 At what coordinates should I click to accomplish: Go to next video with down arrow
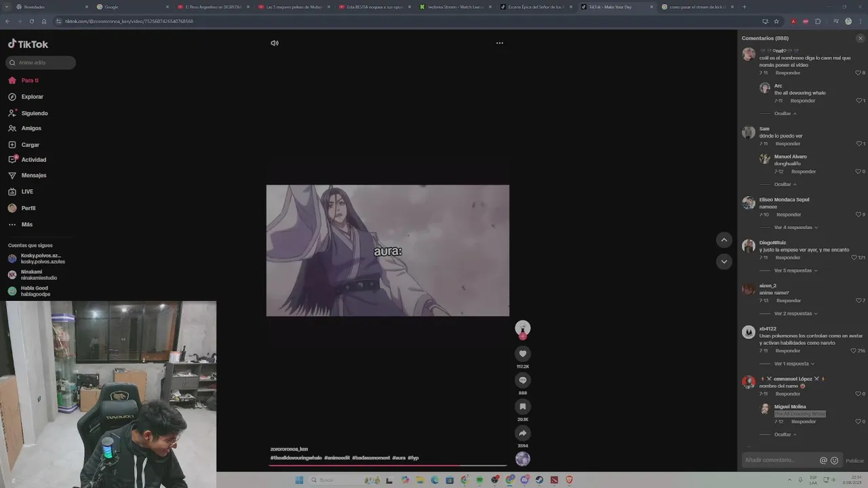[x=724, y=262]
